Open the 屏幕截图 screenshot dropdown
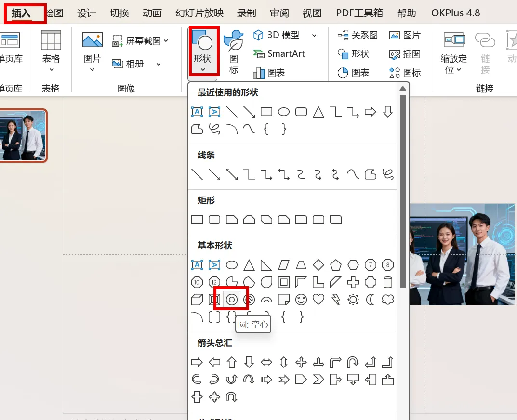The height and width of the screenshot is (420, 517). coord(166,40)
